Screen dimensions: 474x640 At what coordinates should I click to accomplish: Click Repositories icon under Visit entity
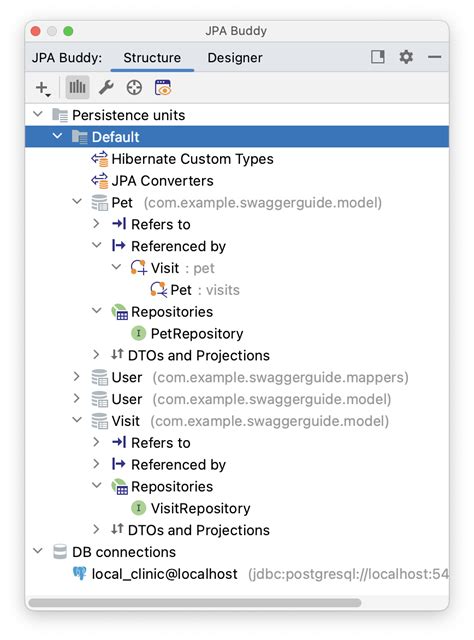[120, 487]
